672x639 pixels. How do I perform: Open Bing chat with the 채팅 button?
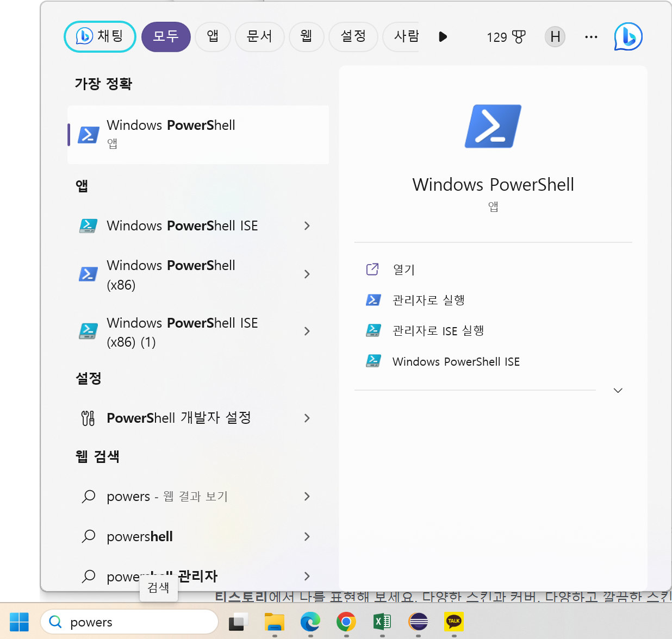(x=100, y=36)
